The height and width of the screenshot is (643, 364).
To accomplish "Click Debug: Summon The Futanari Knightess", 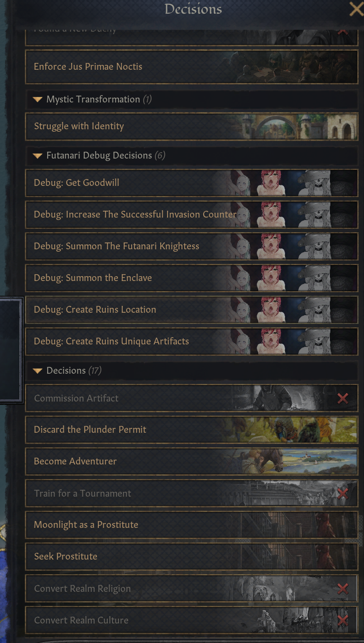I will pyautogui.click(x=192, y=246).
